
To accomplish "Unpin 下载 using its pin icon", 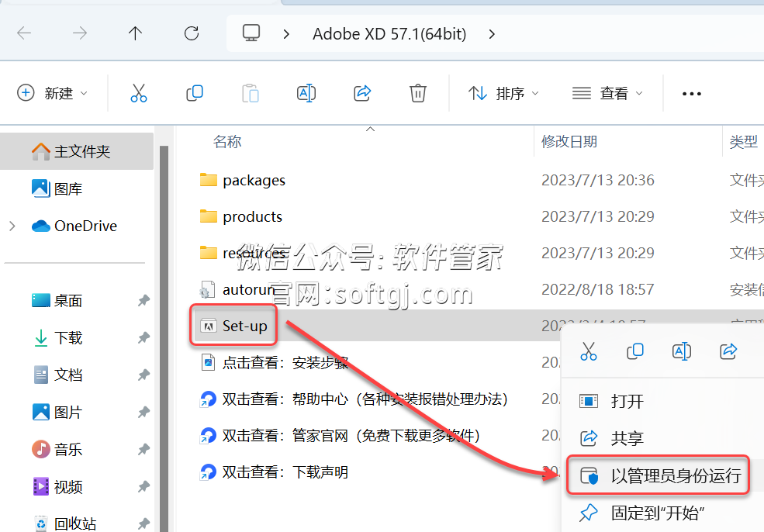I will point(143,337).
